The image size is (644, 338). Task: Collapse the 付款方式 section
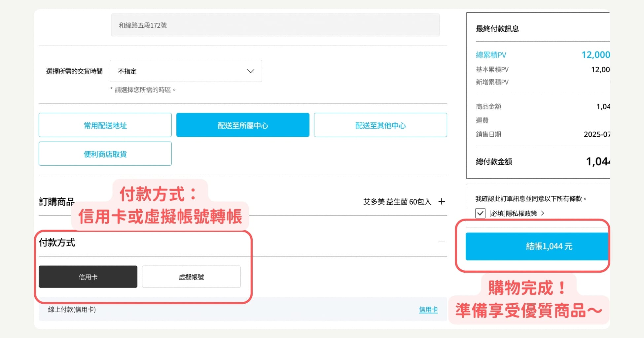442,242
